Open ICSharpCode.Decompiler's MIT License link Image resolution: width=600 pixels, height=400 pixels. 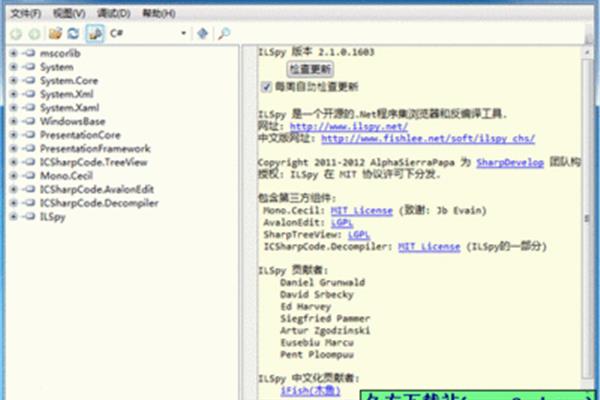click(429, 247)
